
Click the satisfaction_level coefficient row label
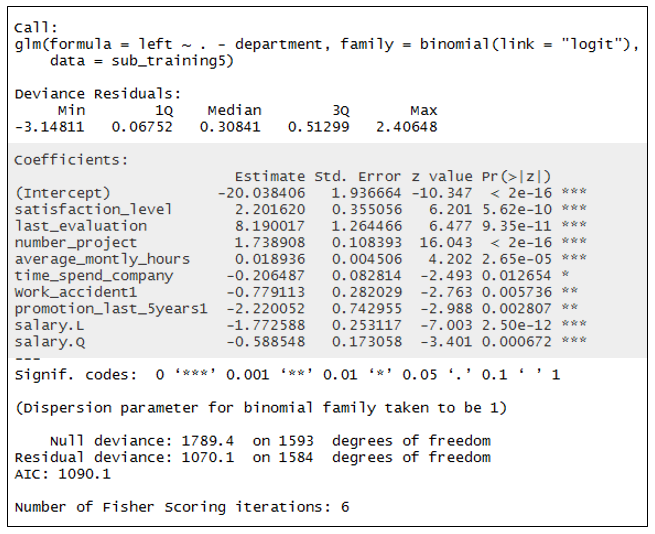94,209
